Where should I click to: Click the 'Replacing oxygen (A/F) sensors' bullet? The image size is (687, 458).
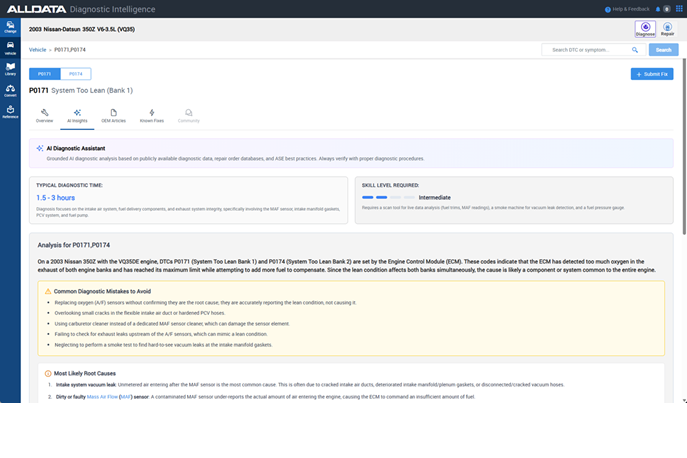205,303
